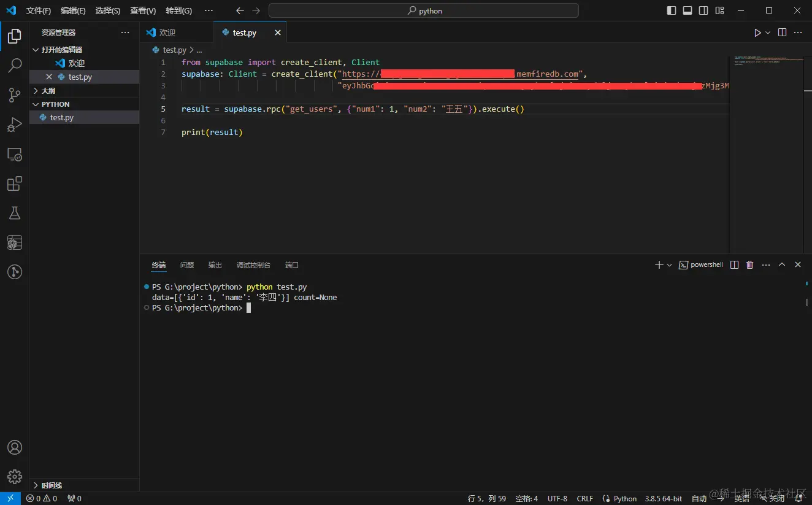
Task: Open the 文件(F) menu
Action: pyautogui.click(x=39, y=10)
